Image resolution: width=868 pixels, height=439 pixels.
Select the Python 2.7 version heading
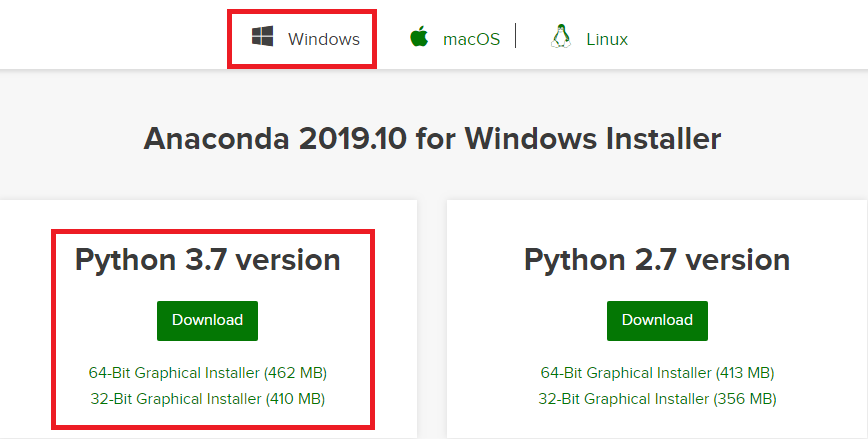pyautogui.click(x=657, y=260)
